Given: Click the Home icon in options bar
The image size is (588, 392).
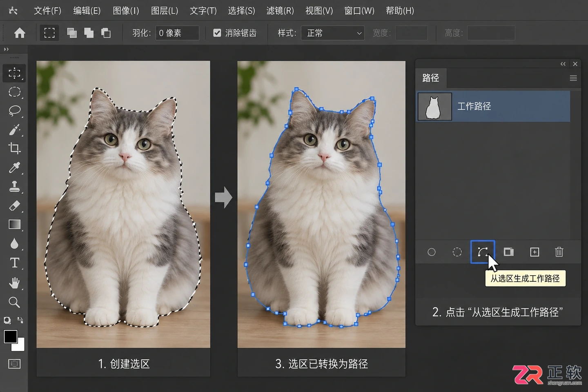Looking at the screenshot, I should click(20, 33).
